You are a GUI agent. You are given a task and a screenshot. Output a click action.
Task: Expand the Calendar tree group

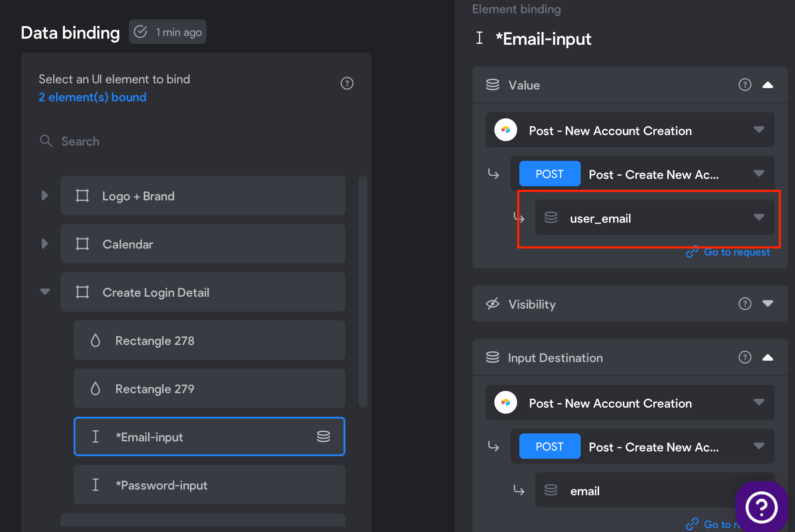point(45,244)
